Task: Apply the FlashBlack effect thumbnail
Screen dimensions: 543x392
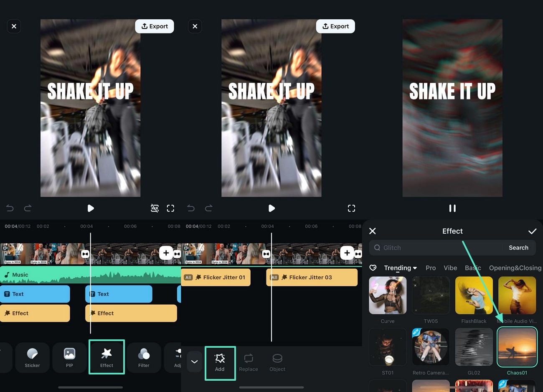Action: click(474, 295)
